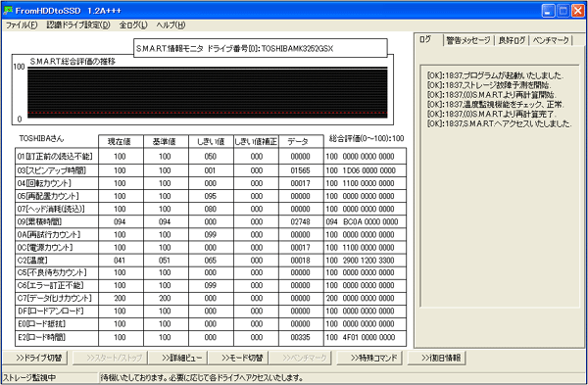Select the C6[エラー訂正不能] row label
The width and height of the screenshot is (588, 385).
50,285
